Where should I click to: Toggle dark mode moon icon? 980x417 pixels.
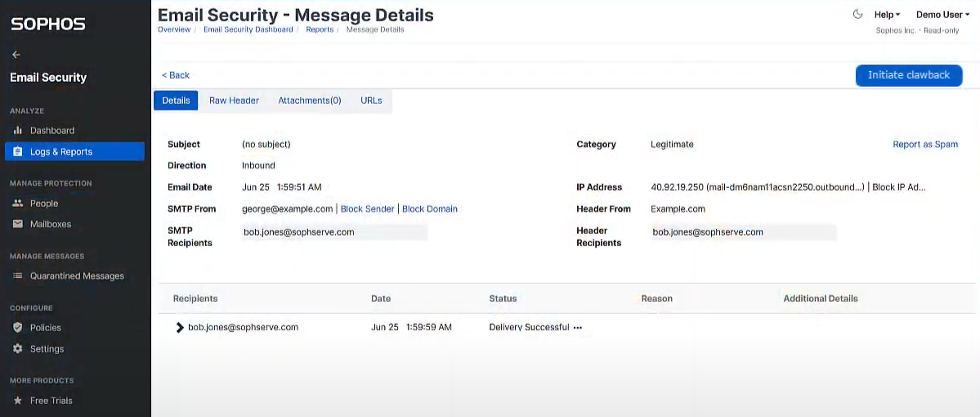[x=857, y=14]
